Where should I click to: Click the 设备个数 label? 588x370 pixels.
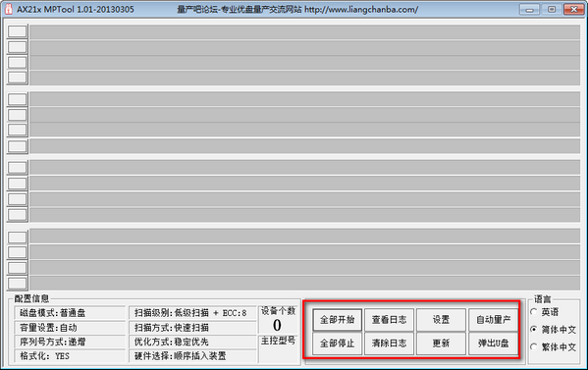[x=278, y=311]
